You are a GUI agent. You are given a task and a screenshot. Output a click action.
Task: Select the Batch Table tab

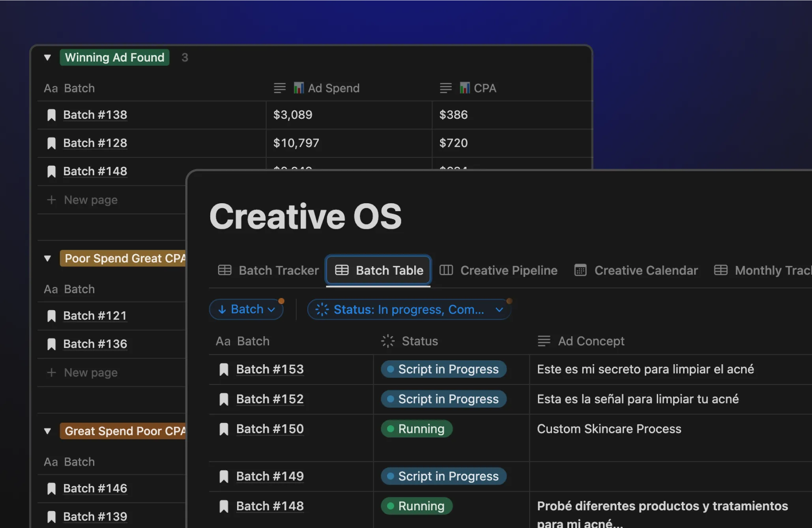coord(378,270)
